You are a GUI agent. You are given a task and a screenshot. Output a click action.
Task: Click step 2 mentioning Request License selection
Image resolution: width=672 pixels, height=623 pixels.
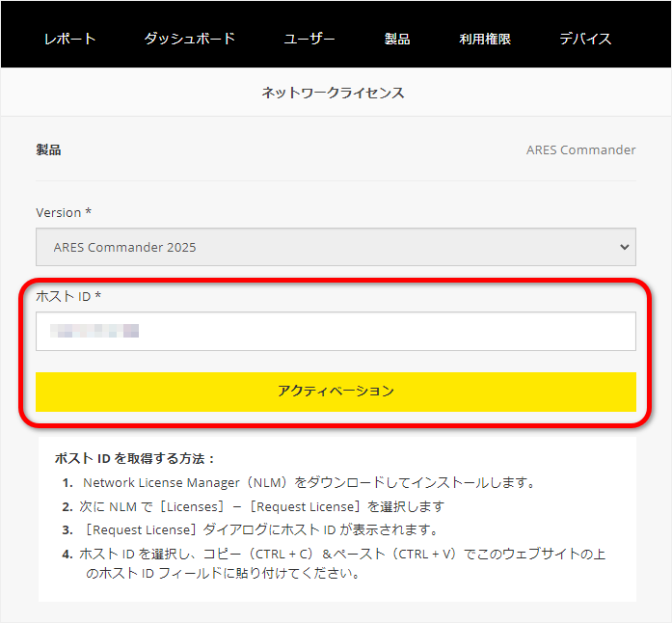[253, 507]
